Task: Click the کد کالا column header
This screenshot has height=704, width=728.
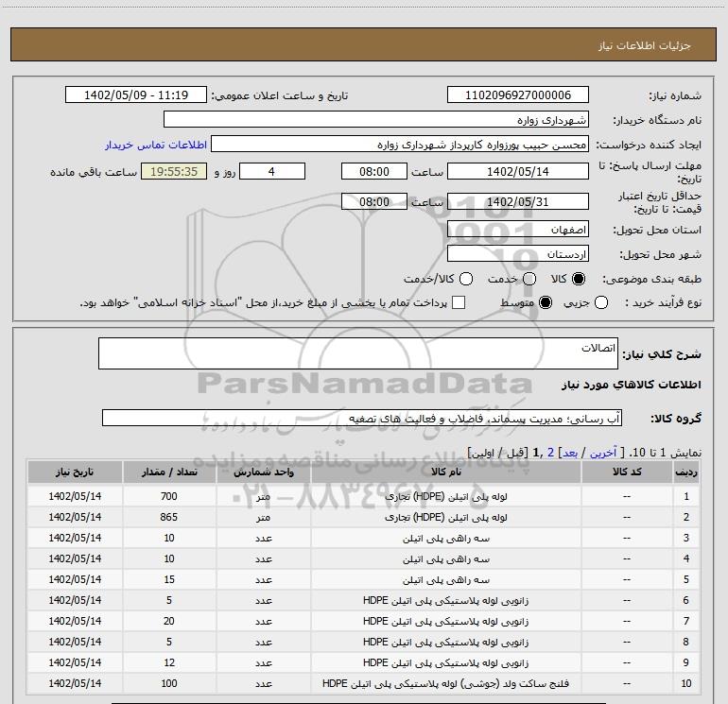Action: coord(627,472)
